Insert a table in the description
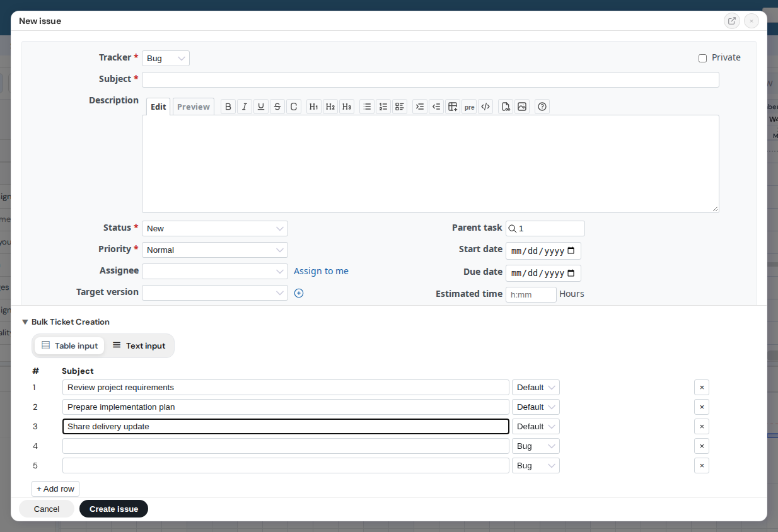The image size is (778, 532). pyautogui.click(x=453, y=107)
